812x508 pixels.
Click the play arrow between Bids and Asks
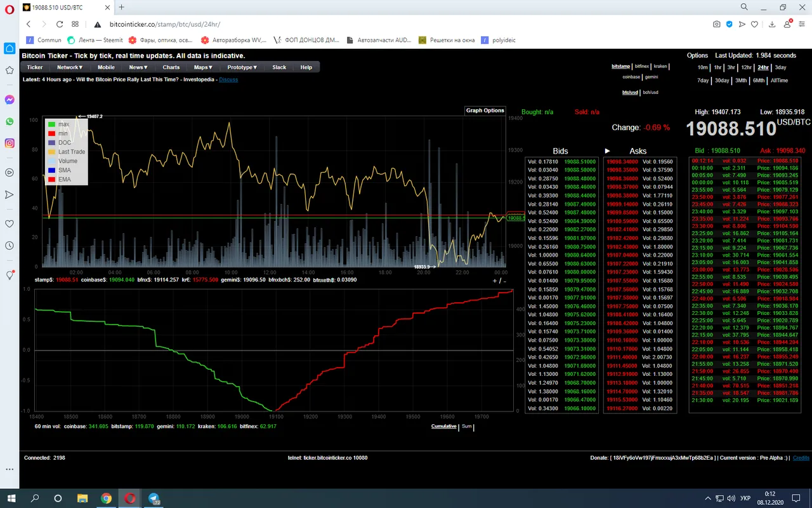607,151
